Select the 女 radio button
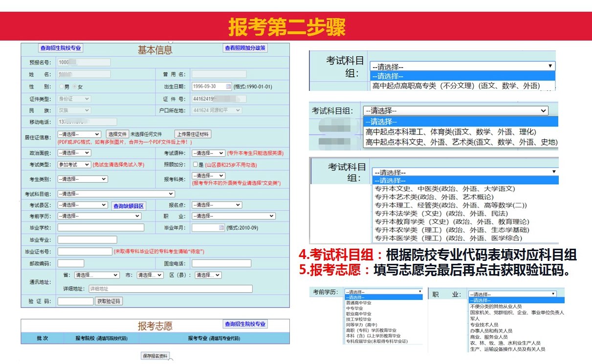The width and height of the screenshot is (592, 364). [74, 86]
